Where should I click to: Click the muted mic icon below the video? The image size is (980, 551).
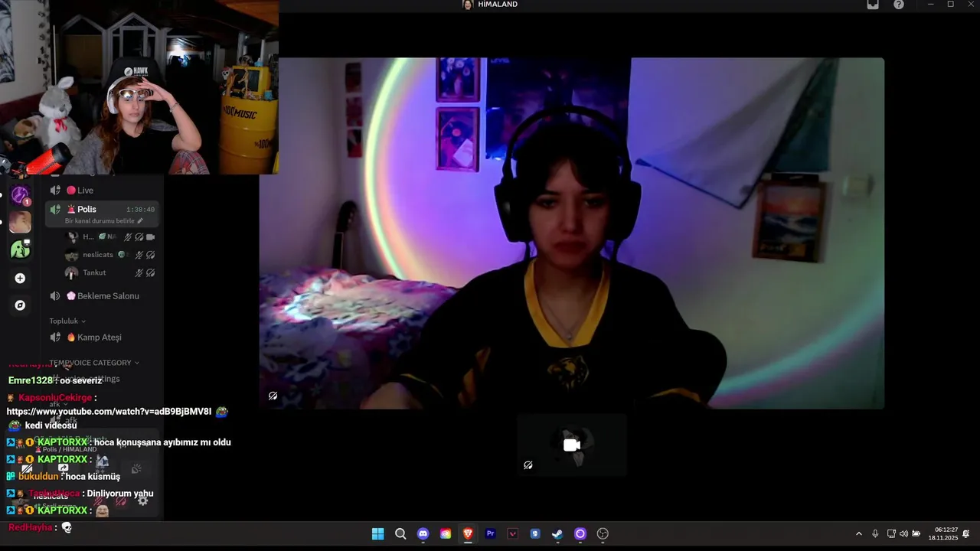pos(528,465)
